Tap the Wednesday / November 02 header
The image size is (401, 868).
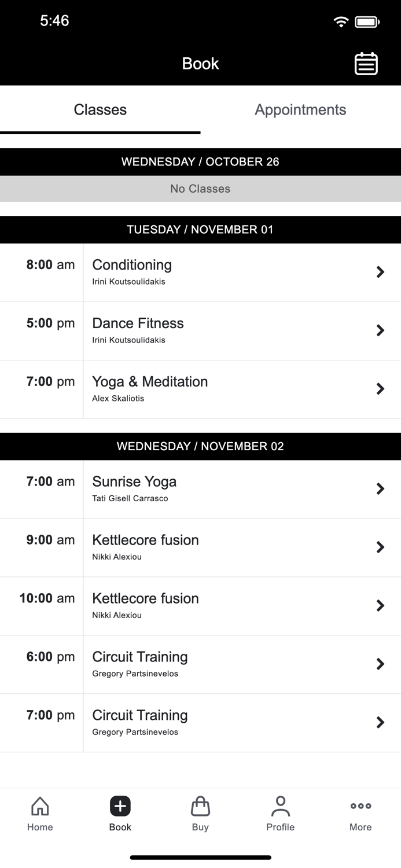coord(200,446)
